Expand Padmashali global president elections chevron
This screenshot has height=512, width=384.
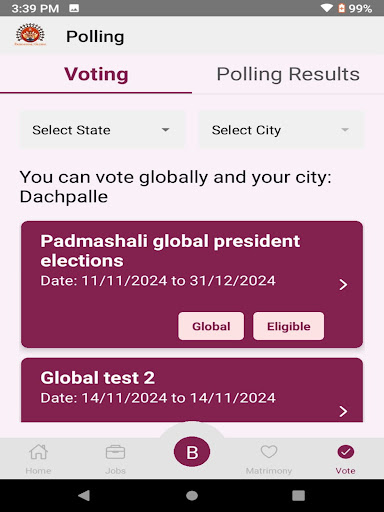343,285
